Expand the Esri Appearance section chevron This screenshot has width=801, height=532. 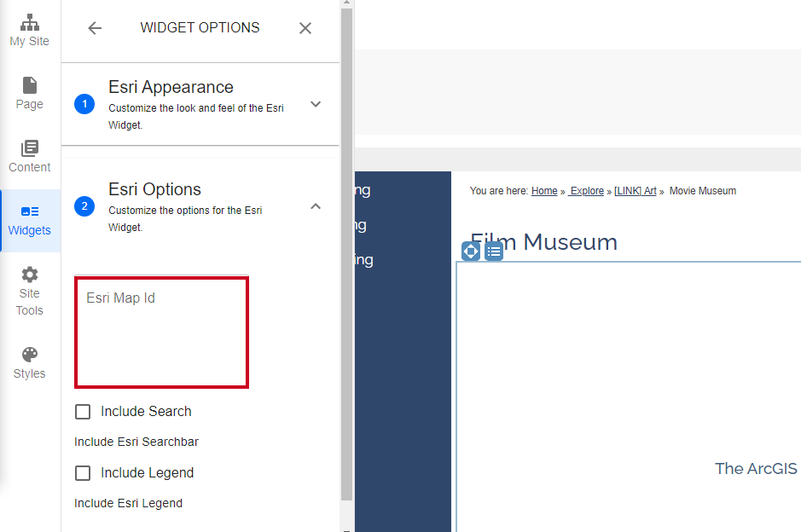[316, 104]
